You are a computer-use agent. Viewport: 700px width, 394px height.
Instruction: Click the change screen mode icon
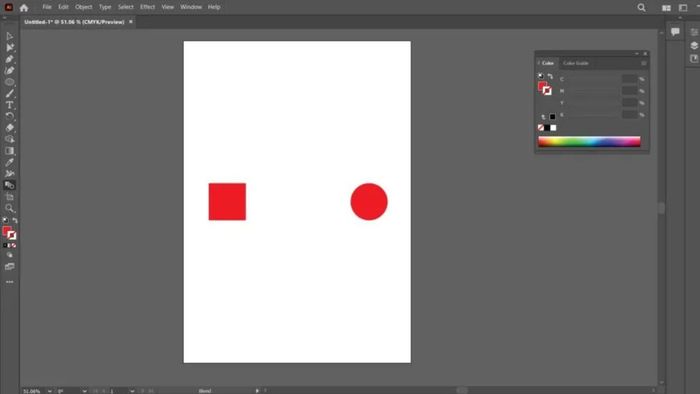coord(9,267)
